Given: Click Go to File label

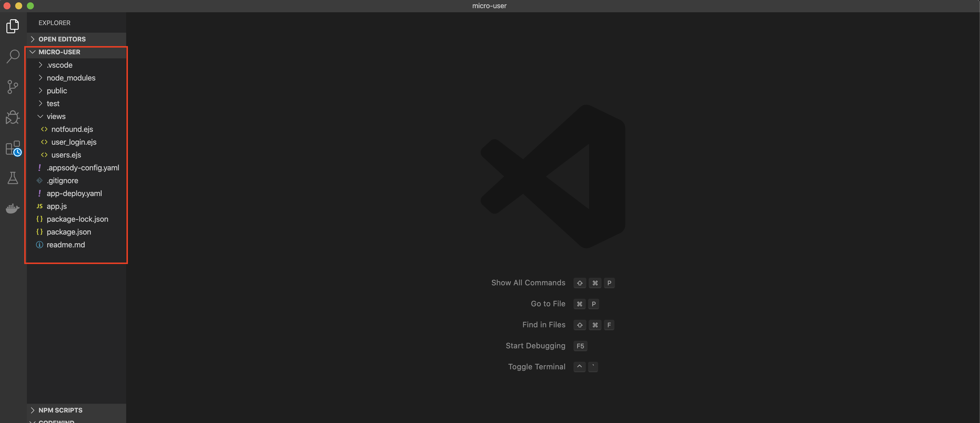Looking at the screenshot, I should (x=548, y=304).
